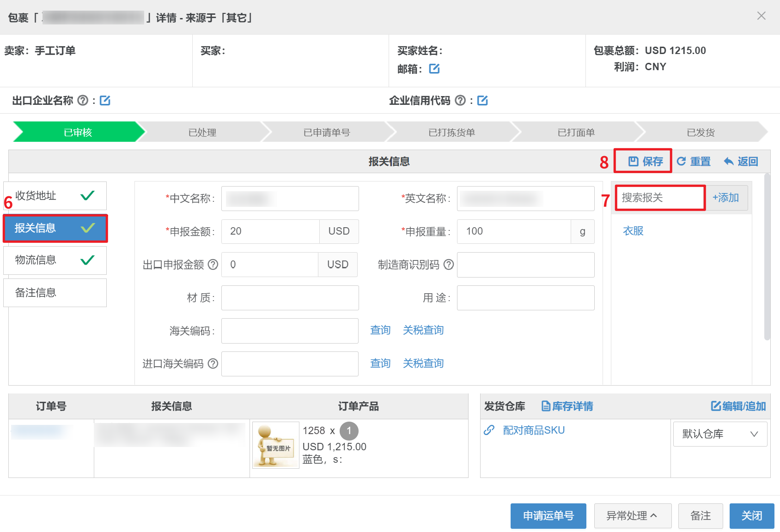Click edit icon beside 出口企业名称
This screenshot has height=532, width=780.
(105, 100)
